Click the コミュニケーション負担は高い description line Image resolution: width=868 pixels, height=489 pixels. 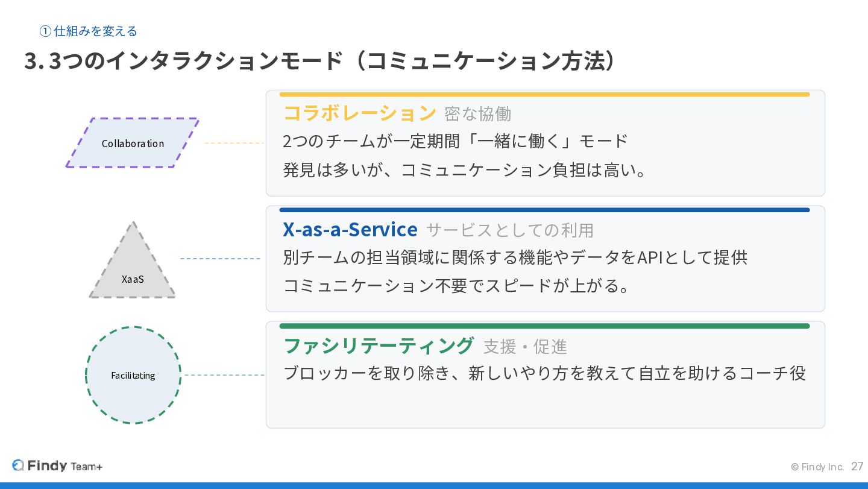(465, 170)
